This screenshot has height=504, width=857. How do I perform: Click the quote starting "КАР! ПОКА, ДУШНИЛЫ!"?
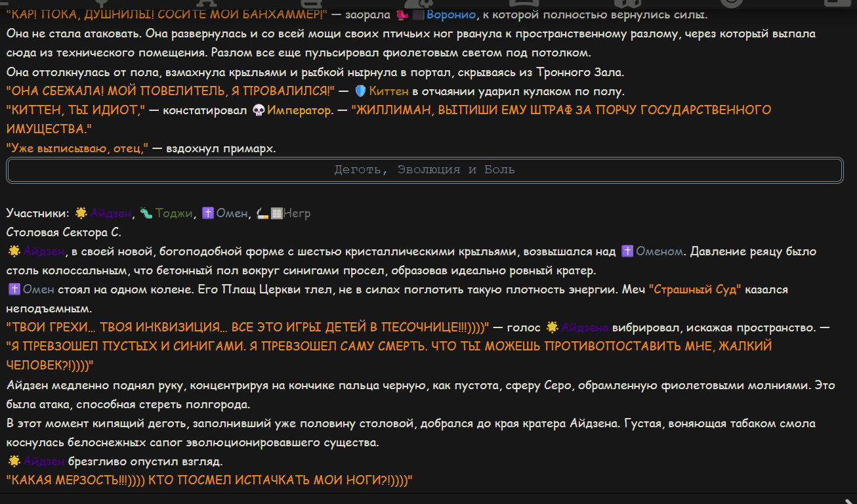(166, 15)
